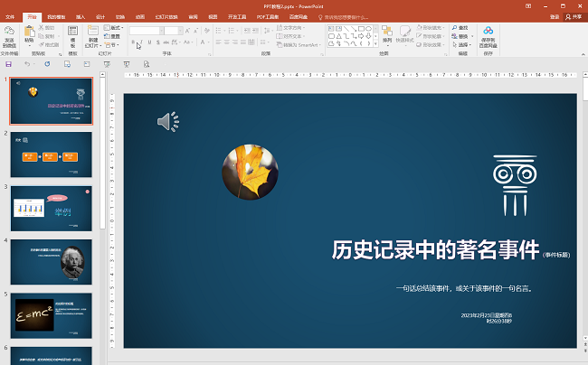
Task: Toggle Bold text formatting
Action: point(133,43)
